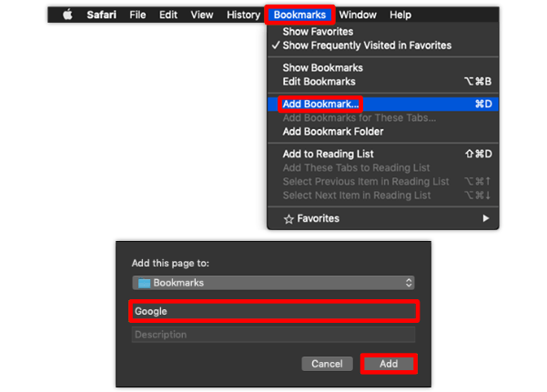Viewport: 547px width, 392px height.
Task: Open the File menu
Action: point(137,15)
